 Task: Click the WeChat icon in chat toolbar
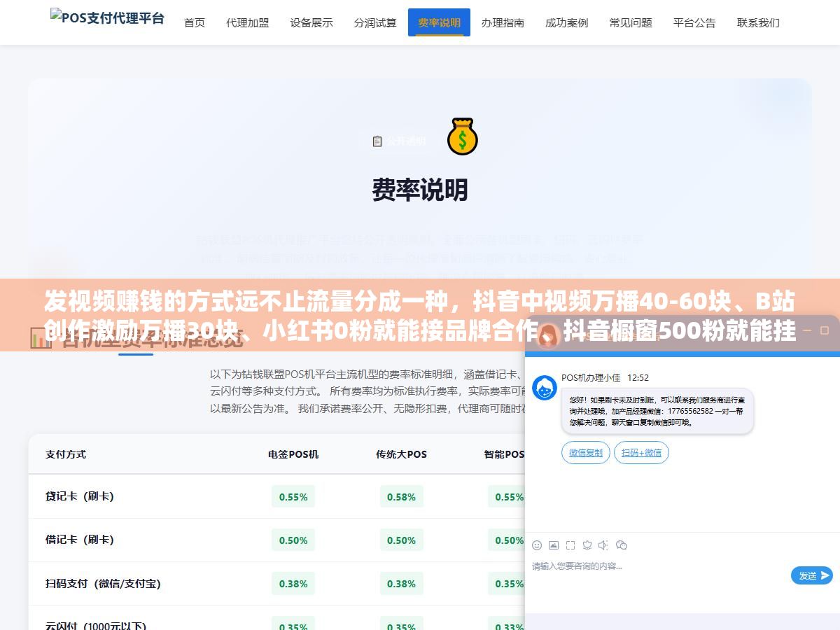coord(622,545)
